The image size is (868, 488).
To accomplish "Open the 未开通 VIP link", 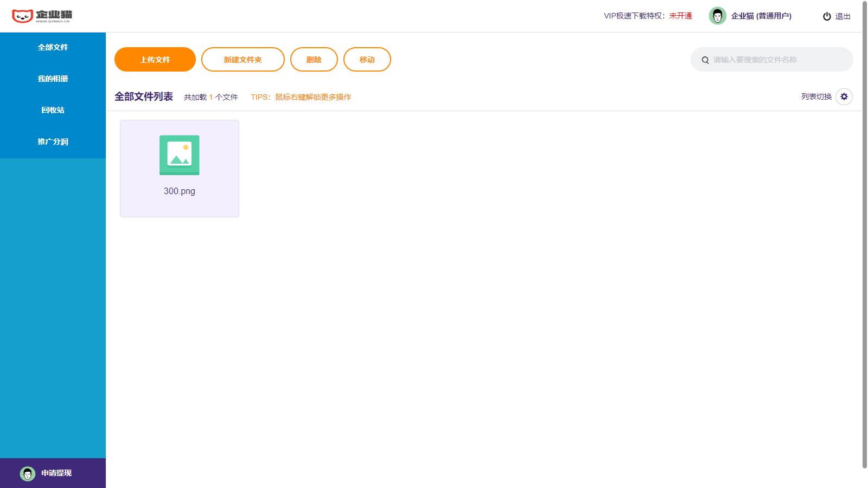I will [x=680, y=16].
